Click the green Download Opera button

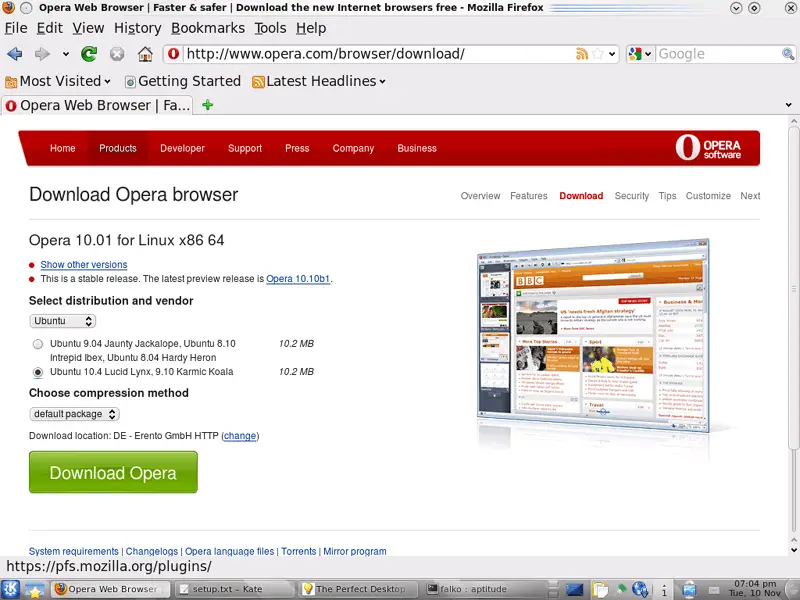(113, 472)
